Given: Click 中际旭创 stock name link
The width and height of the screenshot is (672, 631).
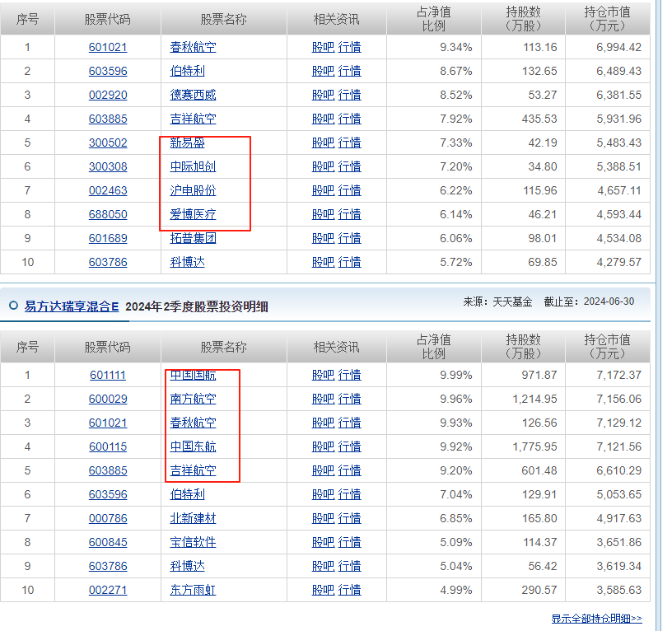Looking at the screenshot, I should (193, 166).
